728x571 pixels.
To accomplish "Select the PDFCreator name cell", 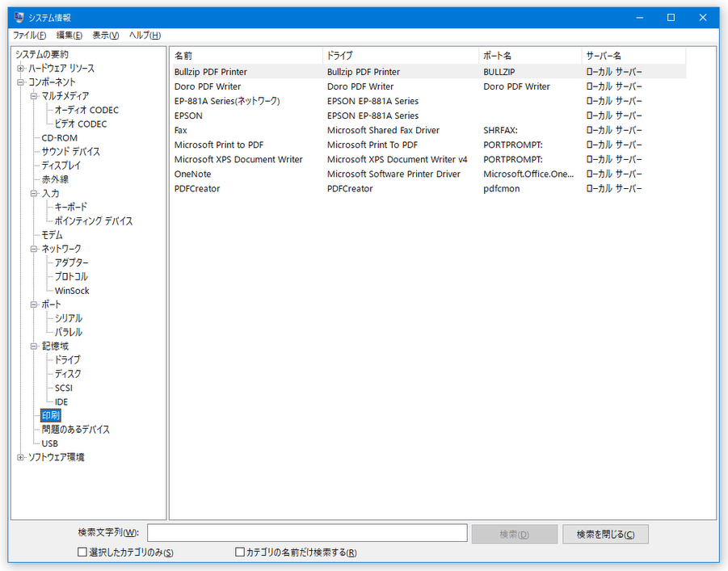I will point(197,189).
